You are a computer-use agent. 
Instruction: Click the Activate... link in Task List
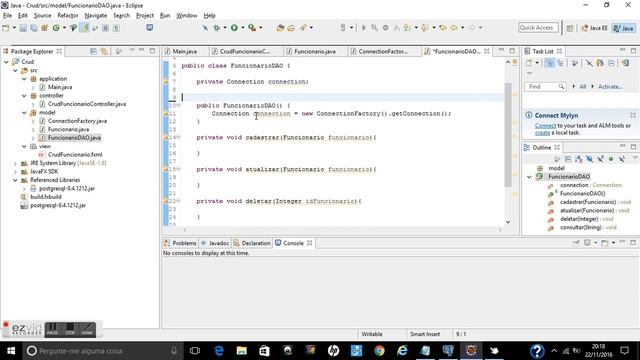click(610, 87)
